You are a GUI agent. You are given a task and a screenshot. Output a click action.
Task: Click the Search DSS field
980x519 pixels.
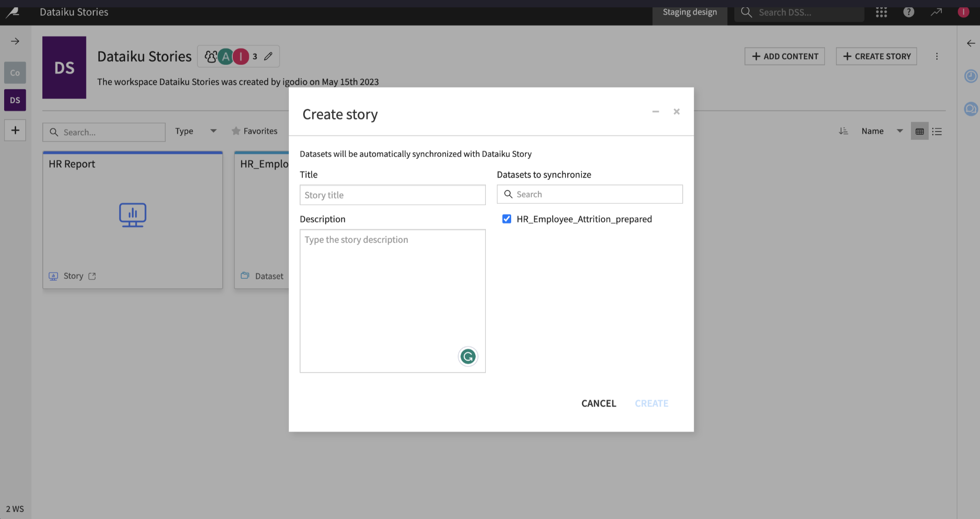pyautogui.click(x=800, y=12)
